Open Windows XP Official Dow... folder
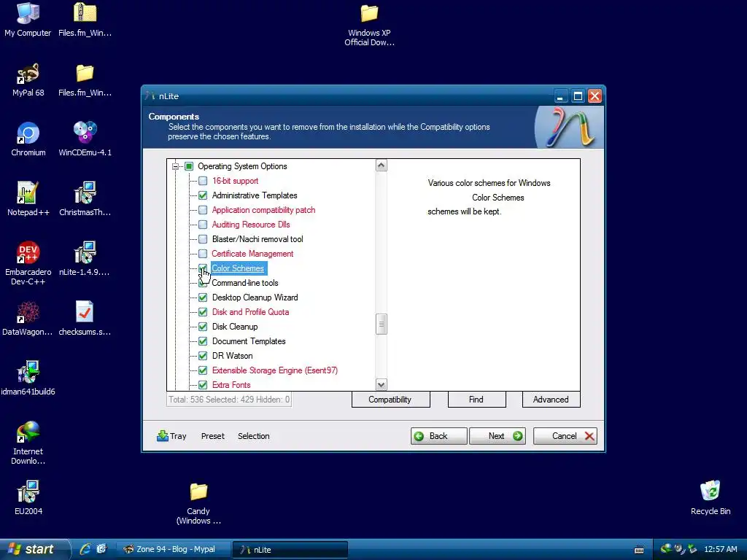The height and width of the screenshot is (560, 747). point(369,25)
